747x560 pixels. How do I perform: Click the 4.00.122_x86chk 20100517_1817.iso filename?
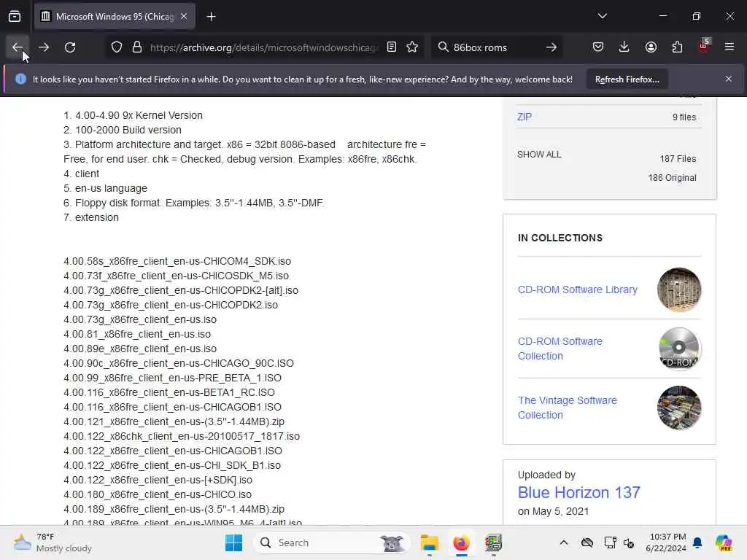182,437
